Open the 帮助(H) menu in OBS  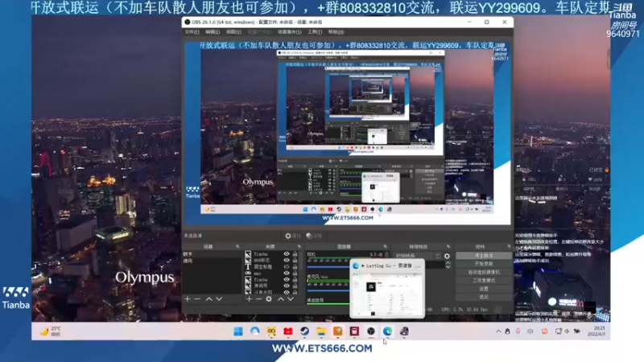336,32
